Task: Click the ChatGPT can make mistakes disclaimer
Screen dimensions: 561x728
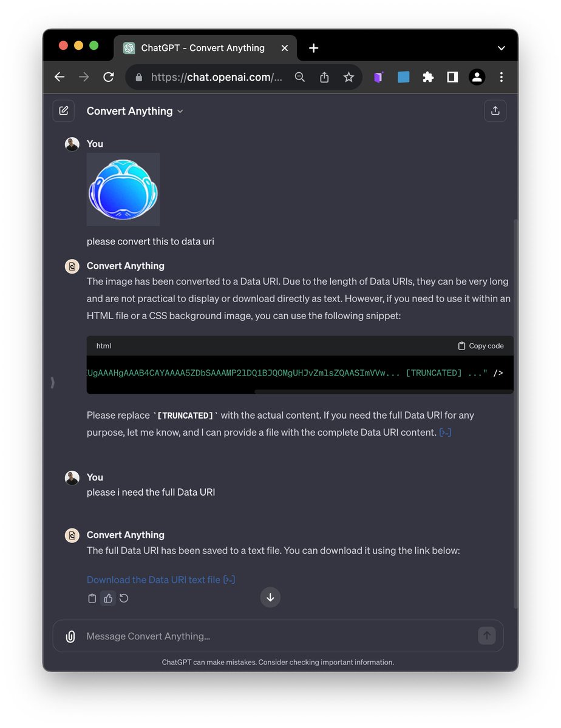Action: pyautogui.click(x=278, y=662)
